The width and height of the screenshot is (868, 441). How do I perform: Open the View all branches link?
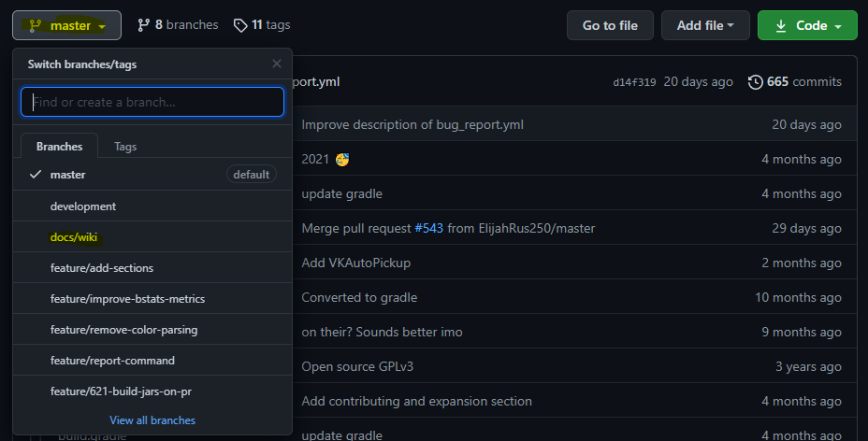coord(152,420)
